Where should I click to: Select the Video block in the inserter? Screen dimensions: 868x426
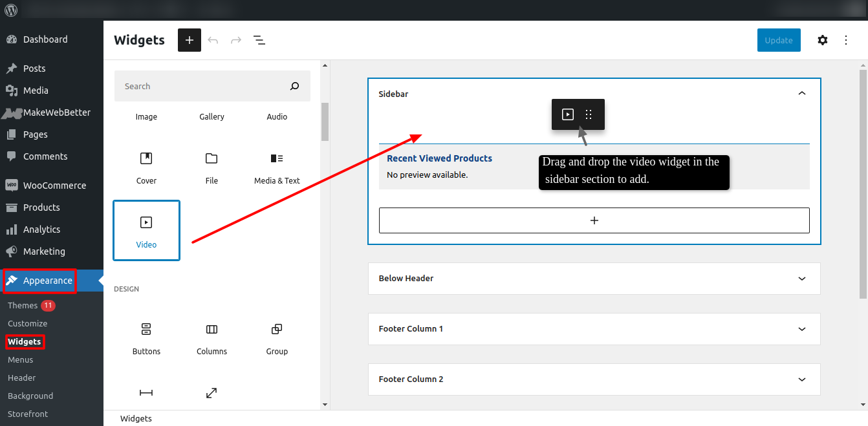pyautogui.click(x=146, y=230)
